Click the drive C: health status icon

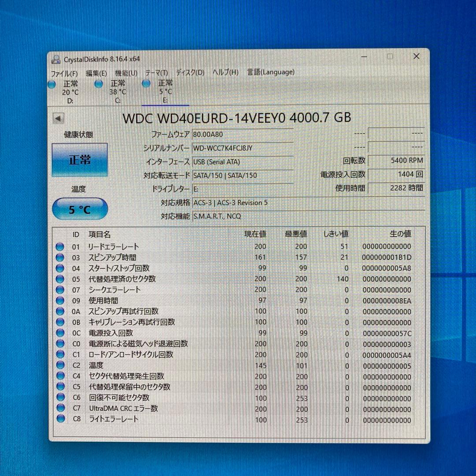(99, 84)
